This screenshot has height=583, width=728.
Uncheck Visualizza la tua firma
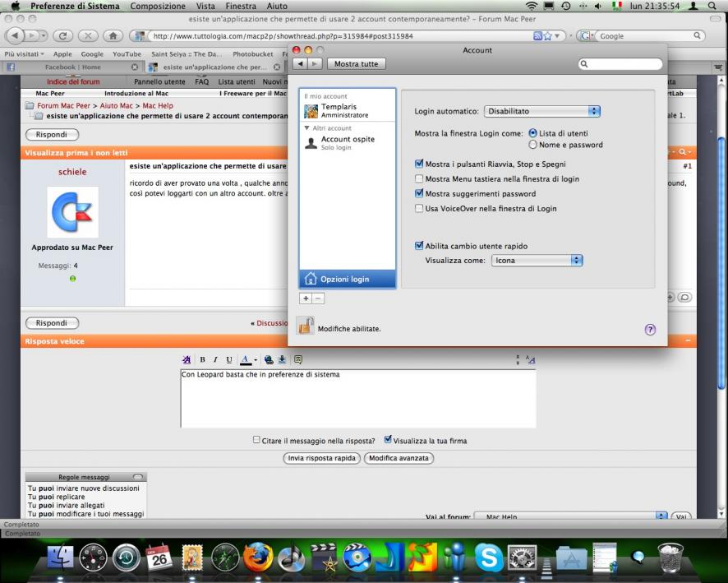388,439
